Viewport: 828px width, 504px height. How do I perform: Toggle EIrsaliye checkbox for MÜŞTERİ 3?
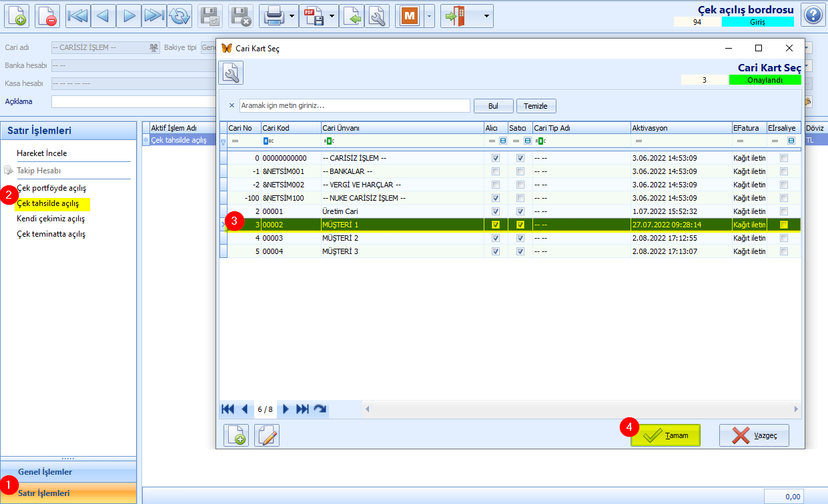click(783, 251)
